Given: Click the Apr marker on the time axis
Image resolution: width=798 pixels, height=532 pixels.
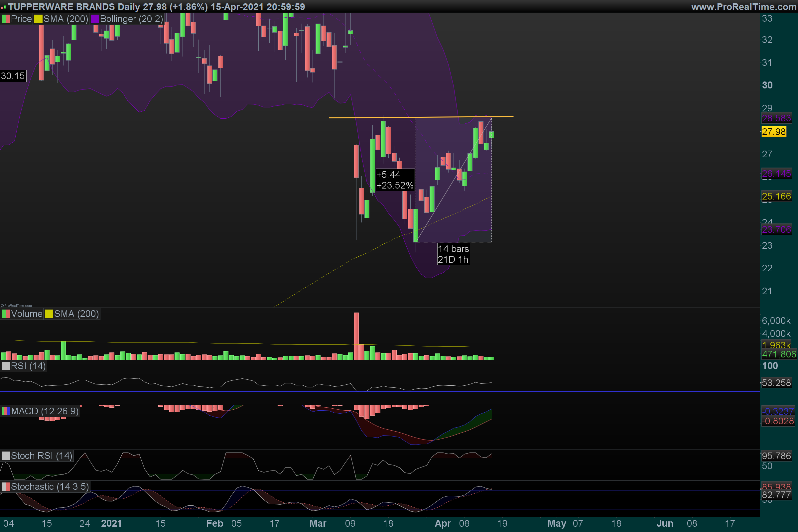Looking at the screenshot, I should (x=443, y=523).
